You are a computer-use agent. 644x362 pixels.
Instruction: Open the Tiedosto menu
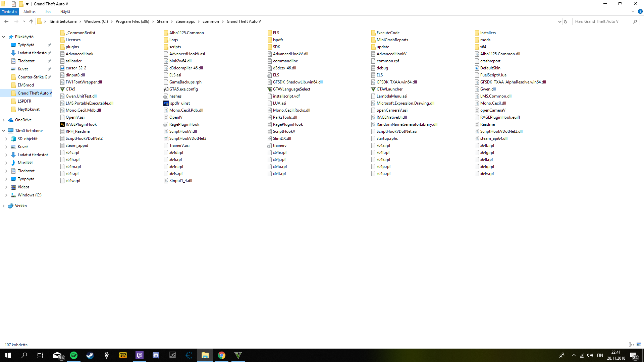click(9, 12)
